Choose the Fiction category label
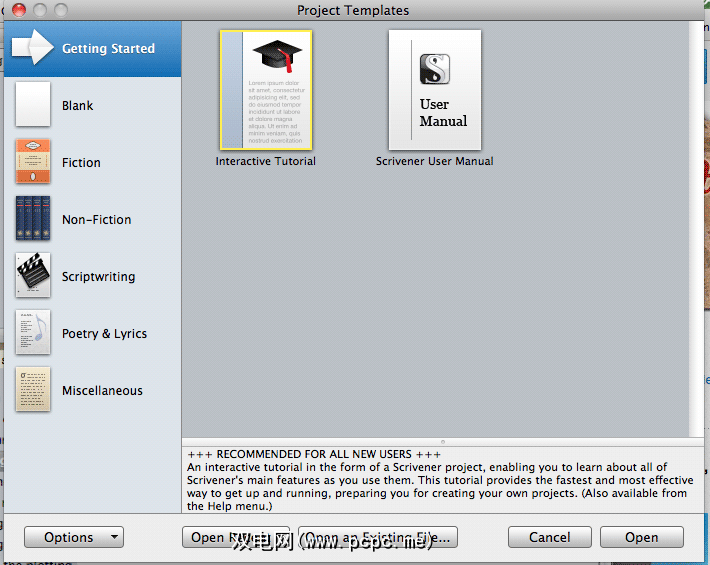The height and width of the screenshot is (565, 710). click(81, 163)
